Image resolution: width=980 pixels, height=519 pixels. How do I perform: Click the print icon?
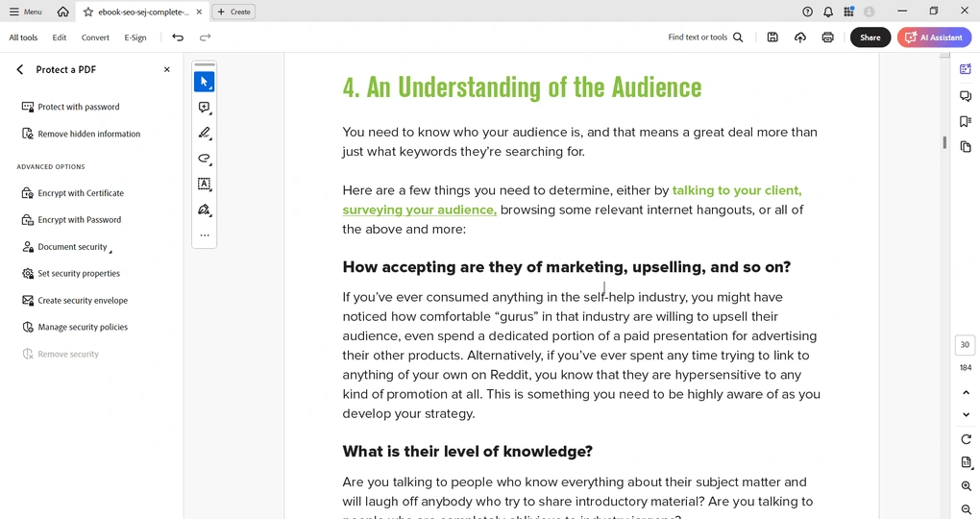pos(827,37)
